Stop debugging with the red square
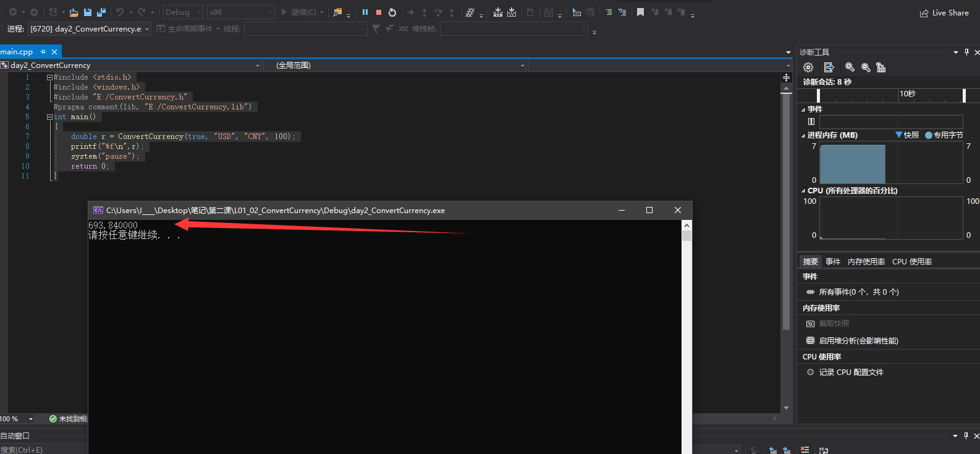 pos(379,12)
